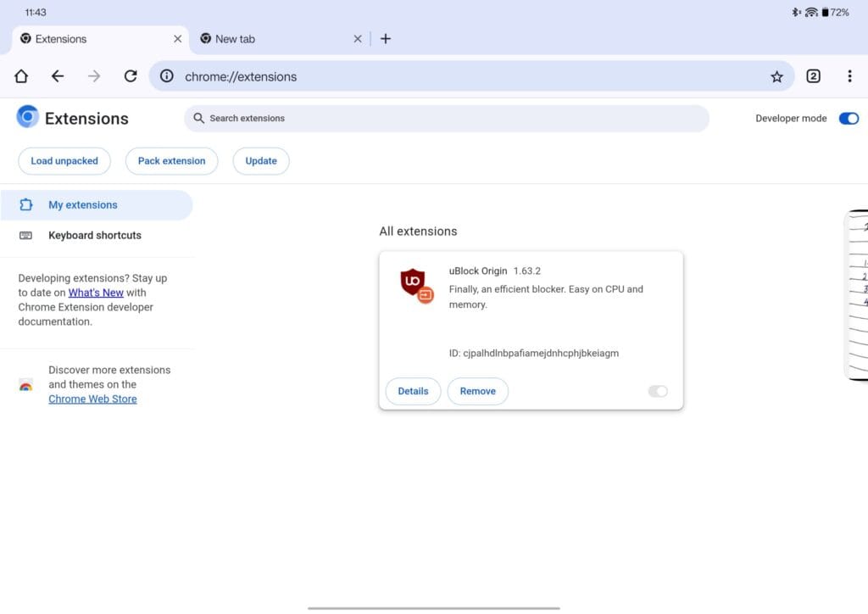Click the magnifier icon in search box

(x=198, y=118)
